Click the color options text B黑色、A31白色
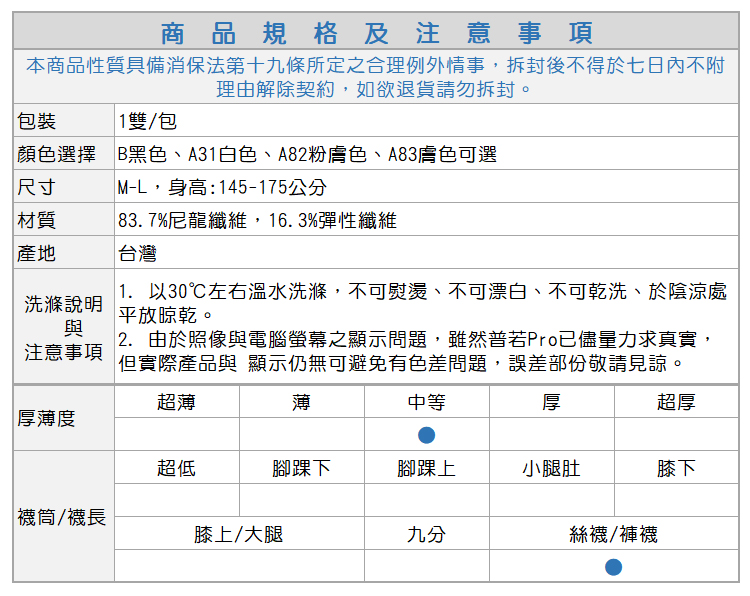 coord(188,154)
